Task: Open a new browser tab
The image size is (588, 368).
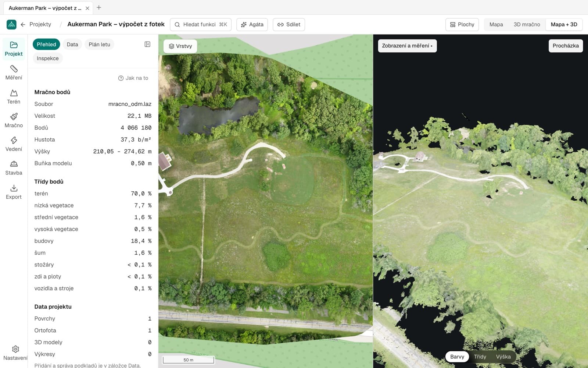Action: [99, 8]
